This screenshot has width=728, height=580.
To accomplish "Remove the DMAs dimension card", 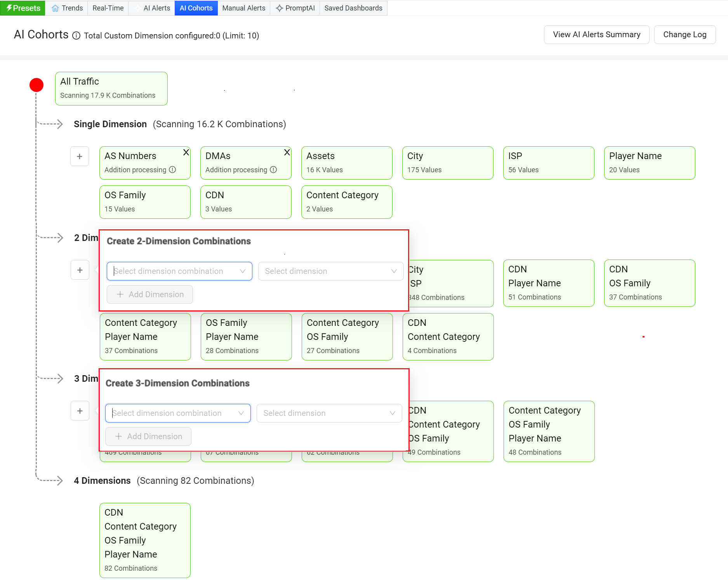I will (x=287, y=152).
